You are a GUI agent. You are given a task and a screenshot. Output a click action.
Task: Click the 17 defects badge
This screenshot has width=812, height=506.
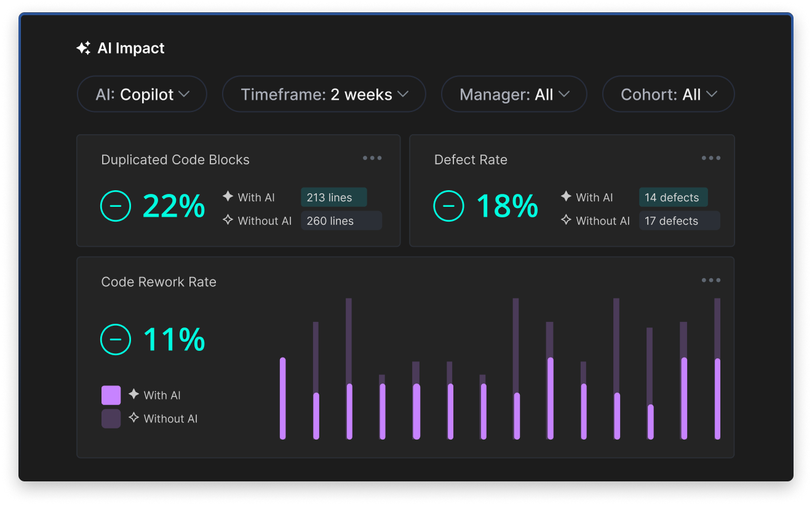[x=679, y=221]
